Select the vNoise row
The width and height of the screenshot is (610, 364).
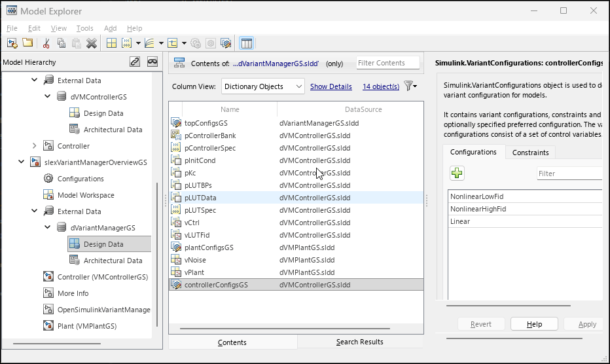[x=296, y=260]
